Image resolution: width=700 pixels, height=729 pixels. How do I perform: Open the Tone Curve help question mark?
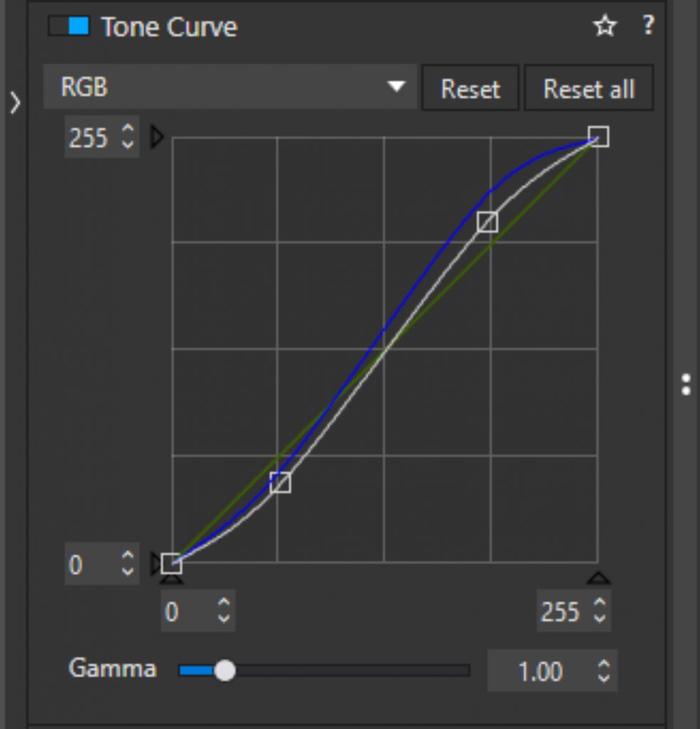coord(647,26)
